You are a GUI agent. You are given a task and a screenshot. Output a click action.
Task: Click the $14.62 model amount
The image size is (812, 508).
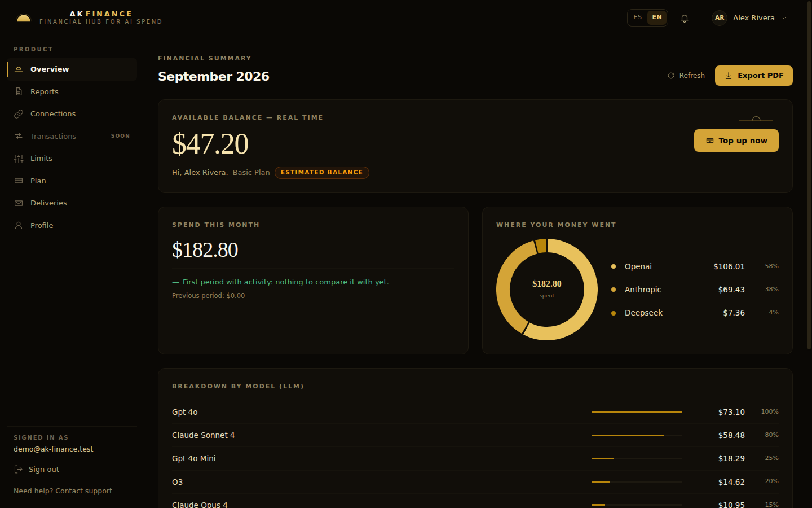(x=731, y=482)
